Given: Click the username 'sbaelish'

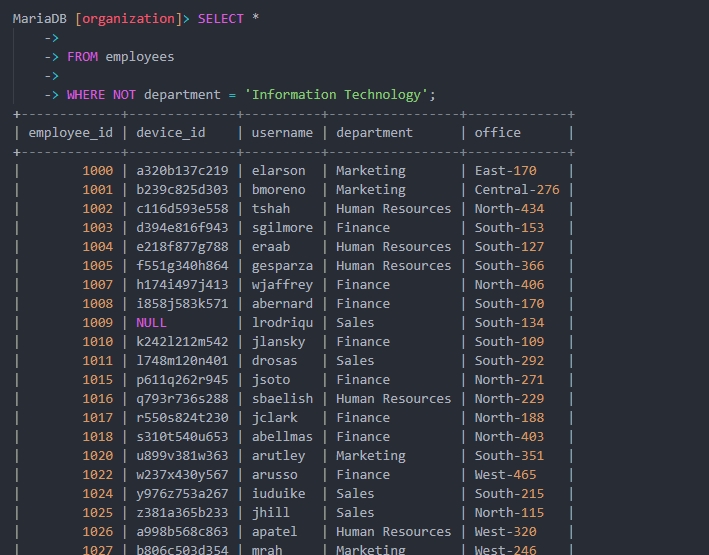Looking at the screenshot, I should click(x=282, y=399).
